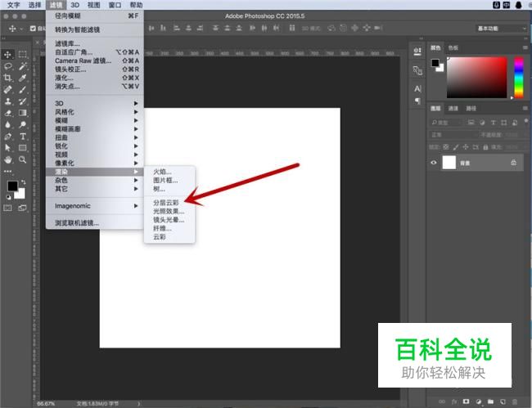Expand the 扭曲 submenu
The image size is (532, 408).
point(95,137)
